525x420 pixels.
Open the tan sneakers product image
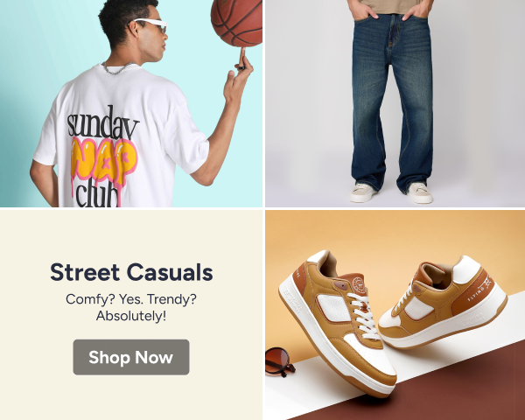click(395, 315)
